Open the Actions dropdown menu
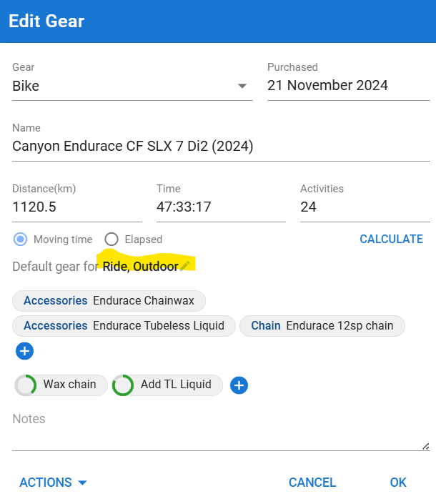Viewport: 436px width, 504px height. click(x=54, y=482)
